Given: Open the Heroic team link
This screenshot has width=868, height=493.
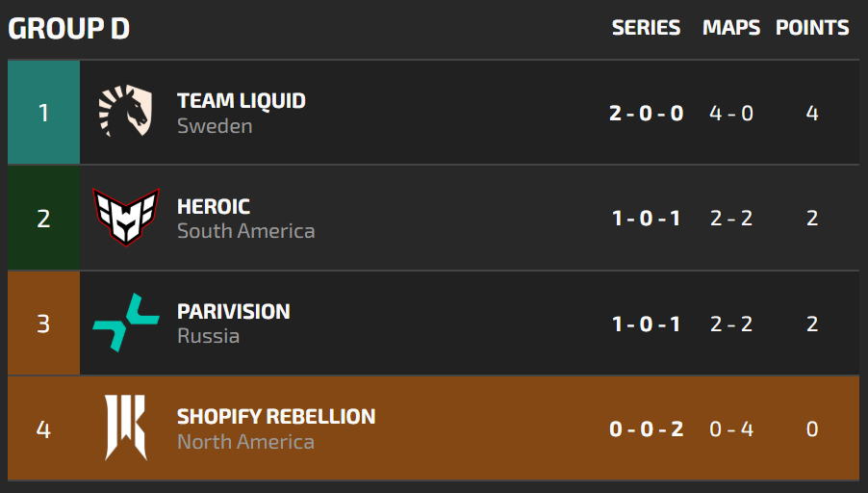Looking at the screenshot, I should (x=214, y=206).
